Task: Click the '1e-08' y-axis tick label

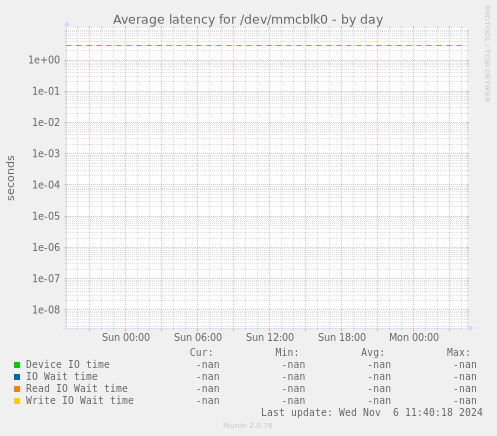Action: [x=46, y=310]
